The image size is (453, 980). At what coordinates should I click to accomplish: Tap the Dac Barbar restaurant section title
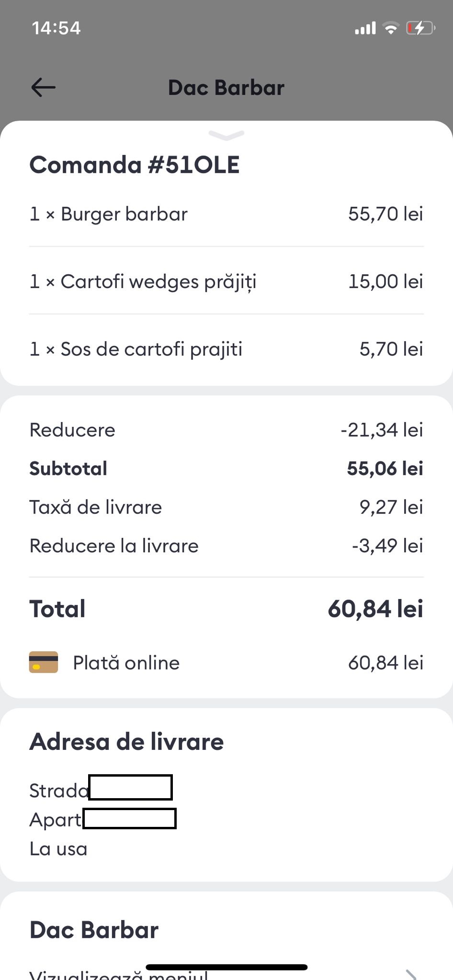click(x=94, y=930)
